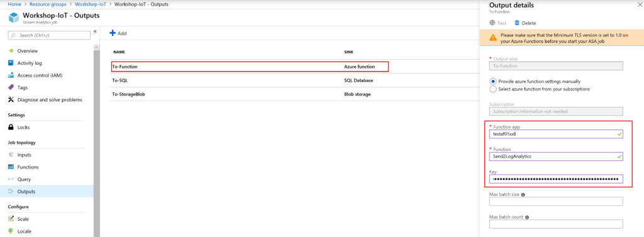This screenshot has height=237, width=644.
Task: Click the SINK column header
Action: (348, 53)
